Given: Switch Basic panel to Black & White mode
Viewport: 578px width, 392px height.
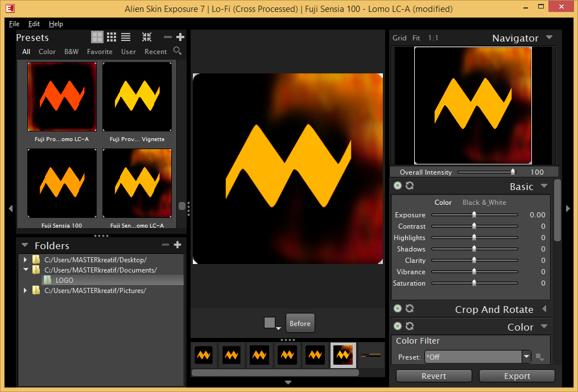Looking at the screenshot, I should point(484,203).
